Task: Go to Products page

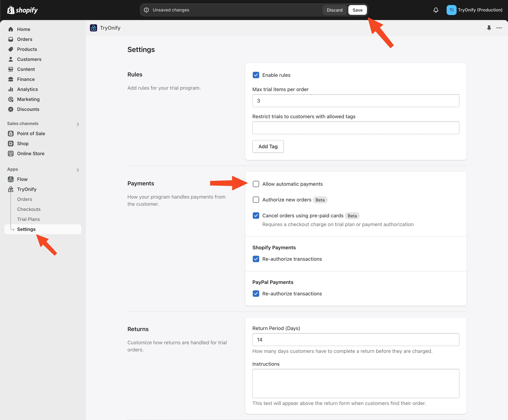Action: click(x=43, y=49)
